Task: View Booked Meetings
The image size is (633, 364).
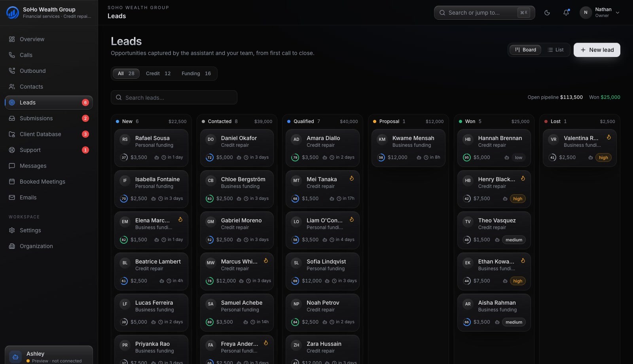Action: pyautogui.click(x=49, y=182)
